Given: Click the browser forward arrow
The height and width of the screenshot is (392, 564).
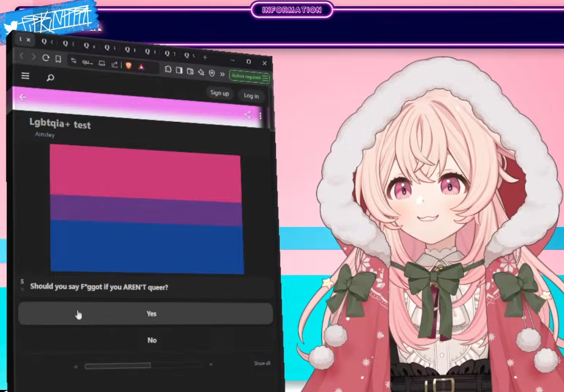Looking at the screenshot, I should pos(33,57).
